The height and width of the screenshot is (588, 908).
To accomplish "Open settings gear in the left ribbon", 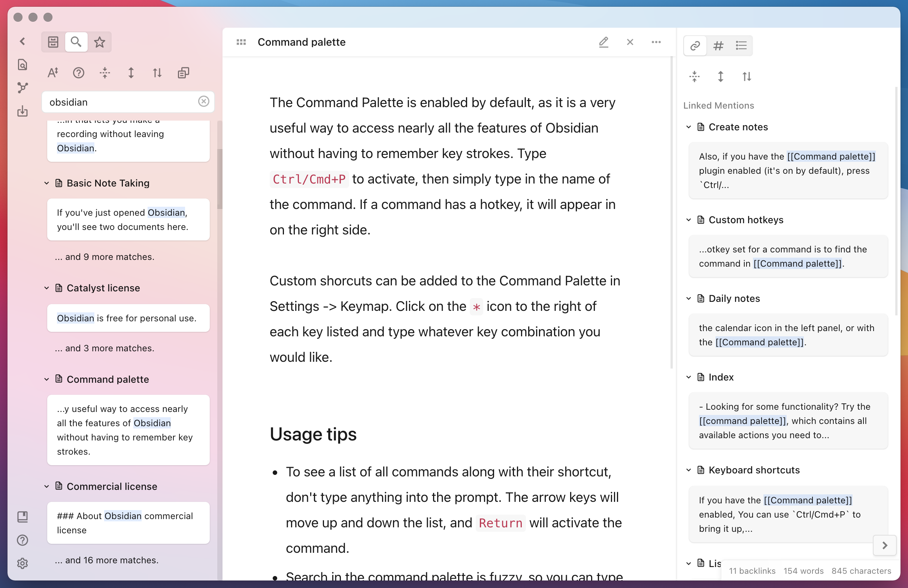I will [x=22, y=563].
